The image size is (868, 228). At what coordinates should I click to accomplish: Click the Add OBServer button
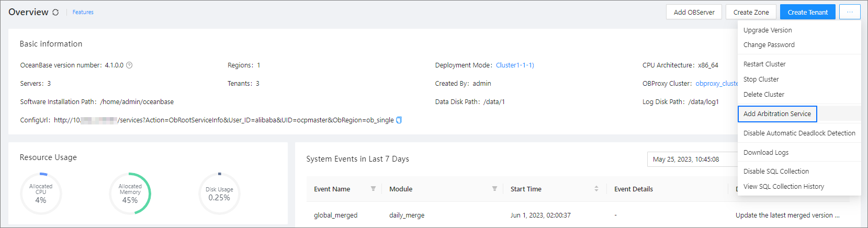(x=694, y=12)
